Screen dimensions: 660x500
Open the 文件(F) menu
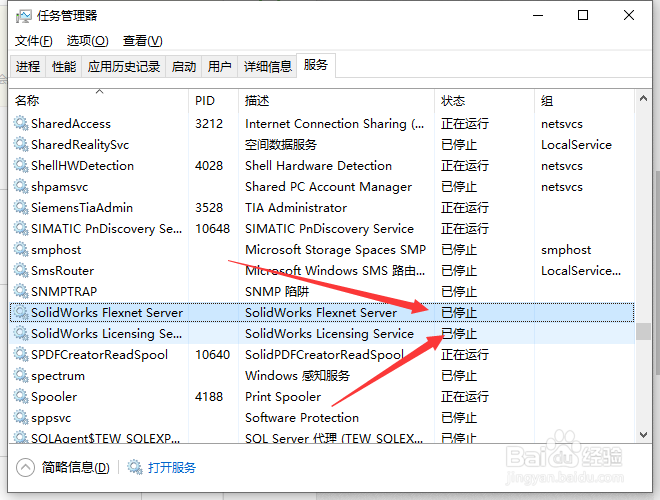point(34,41)
